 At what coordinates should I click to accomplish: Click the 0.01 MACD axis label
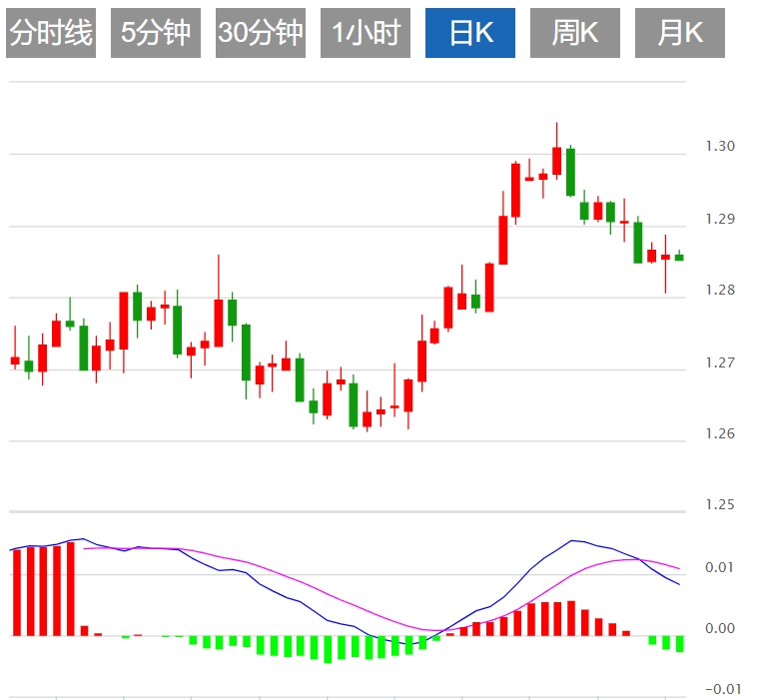[720, 567]
